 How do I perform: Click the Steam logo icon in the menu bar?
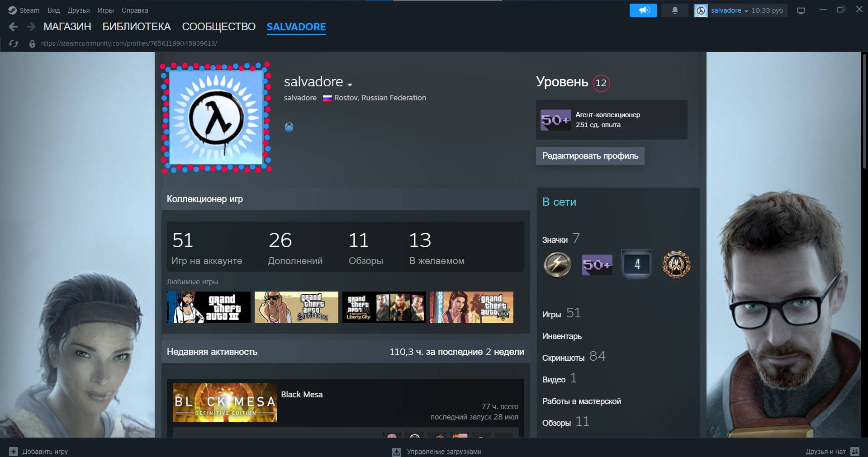[12, 10]
